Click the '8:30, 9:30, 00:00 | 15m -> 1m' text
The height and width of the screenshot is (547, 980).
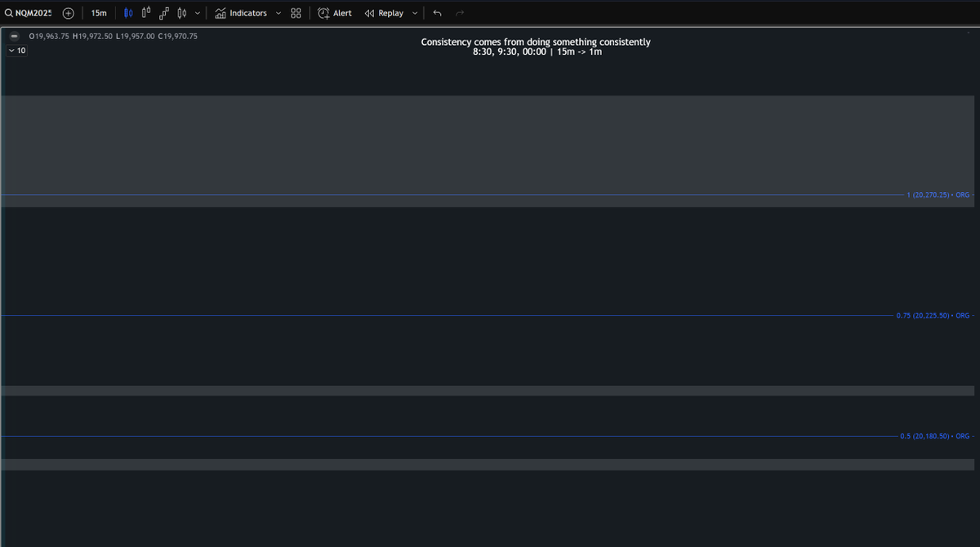point(537,51)
